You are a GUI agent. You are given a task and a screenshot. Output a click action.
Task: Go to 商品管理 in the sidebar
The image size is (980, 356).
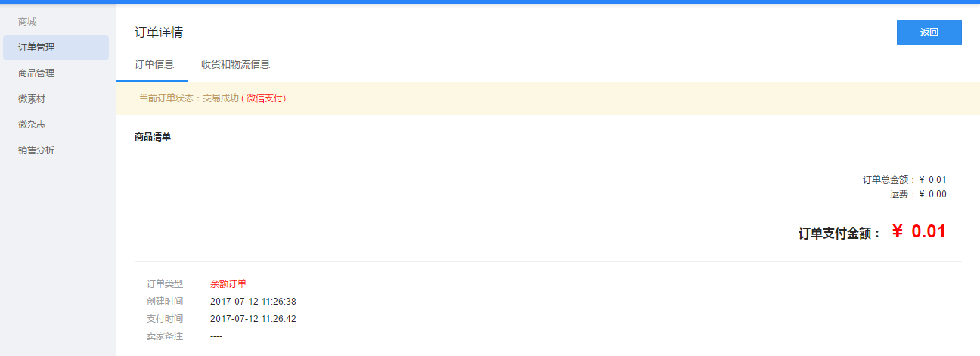(36, 73)
